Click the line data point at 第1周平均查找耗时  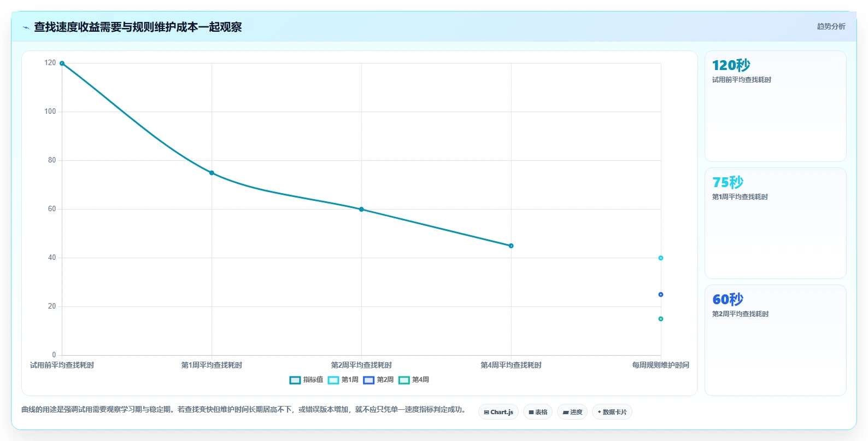(212, 173)
